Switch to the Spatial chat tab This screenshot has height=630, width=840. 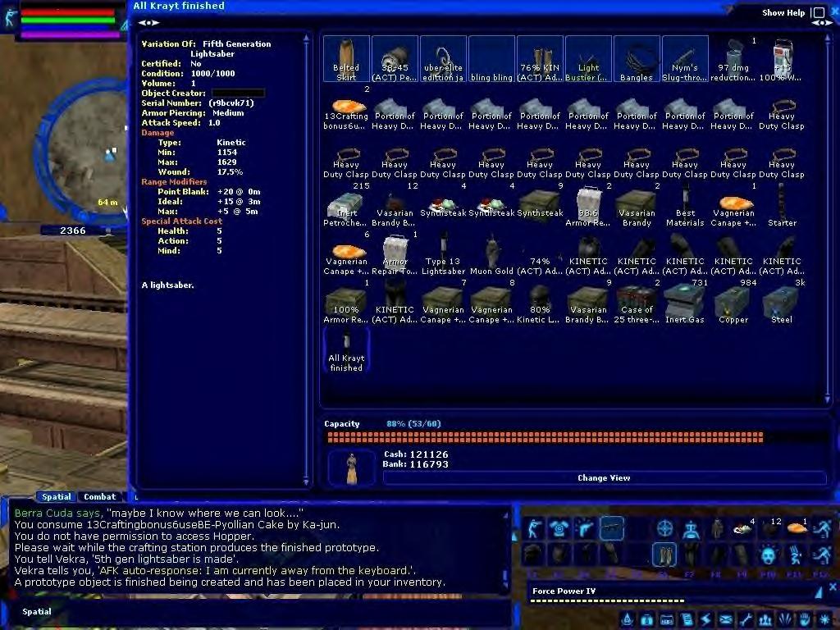[x=56, y=496]
